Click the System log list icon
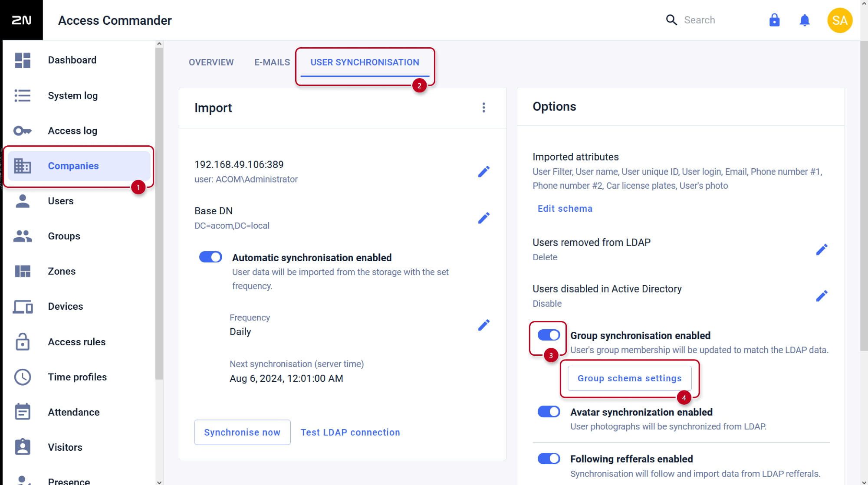 click(x=23, y=95)
